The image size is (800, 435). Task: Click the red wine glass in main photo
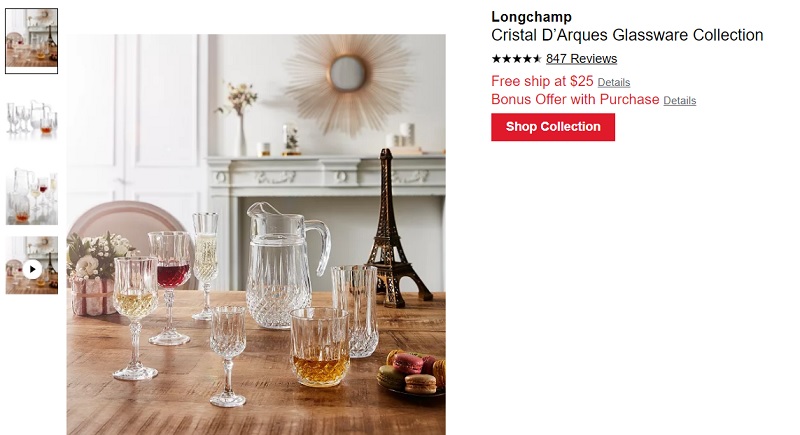(170, 288)
